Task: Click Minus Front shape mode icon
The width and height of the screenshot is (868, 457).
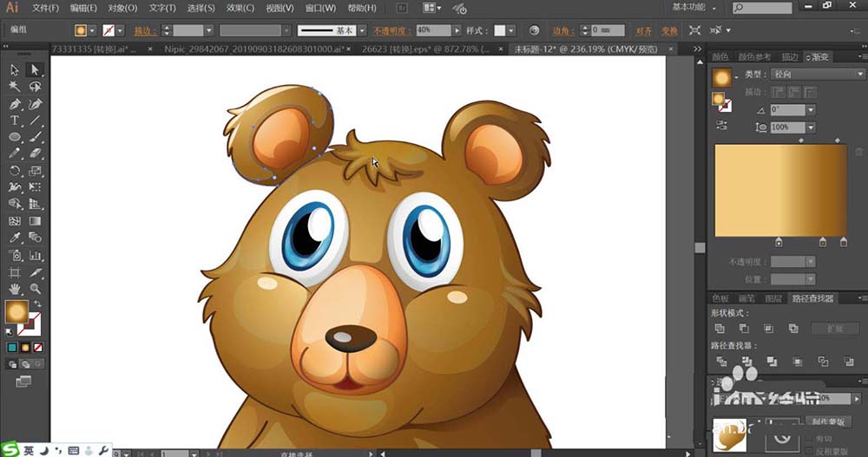Action: tap(744, 328)
